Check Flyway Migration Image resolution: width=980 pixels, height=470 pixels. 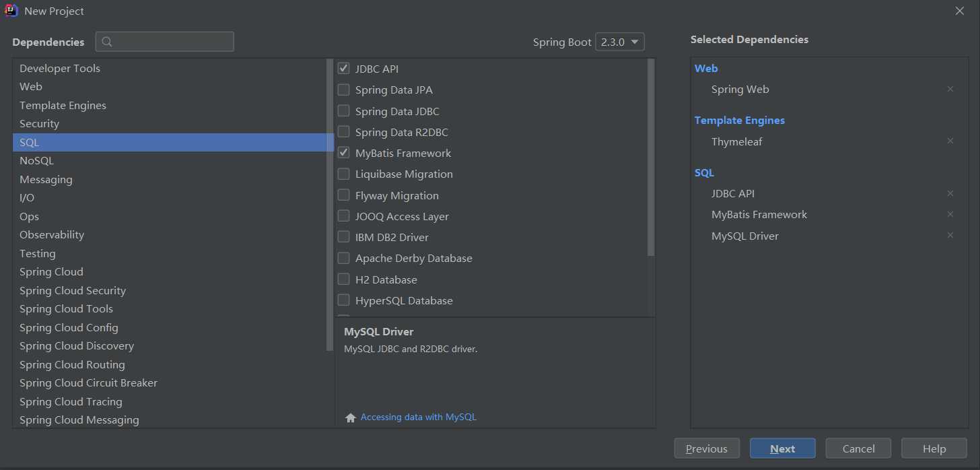coord(343,195)
